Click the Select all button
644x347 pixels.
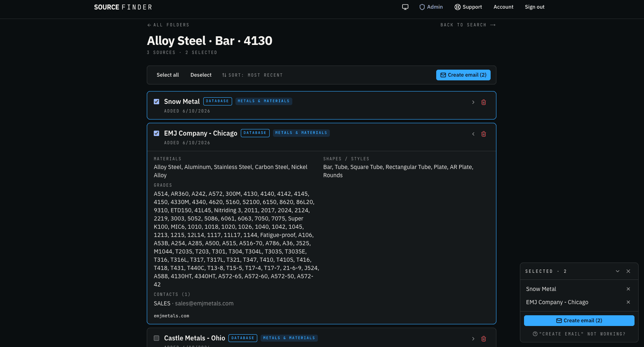(168, 75)
